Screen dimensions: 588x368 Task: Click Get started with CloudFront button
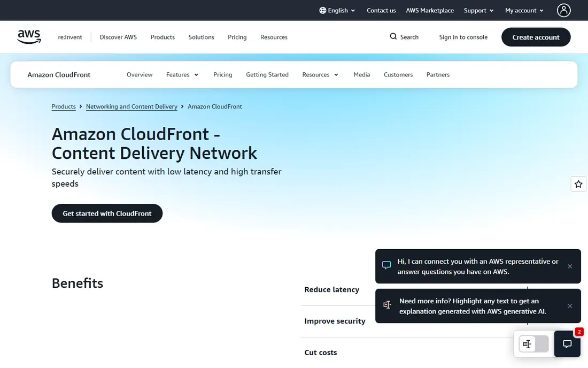pyautogui.click(x=107, y=213)
